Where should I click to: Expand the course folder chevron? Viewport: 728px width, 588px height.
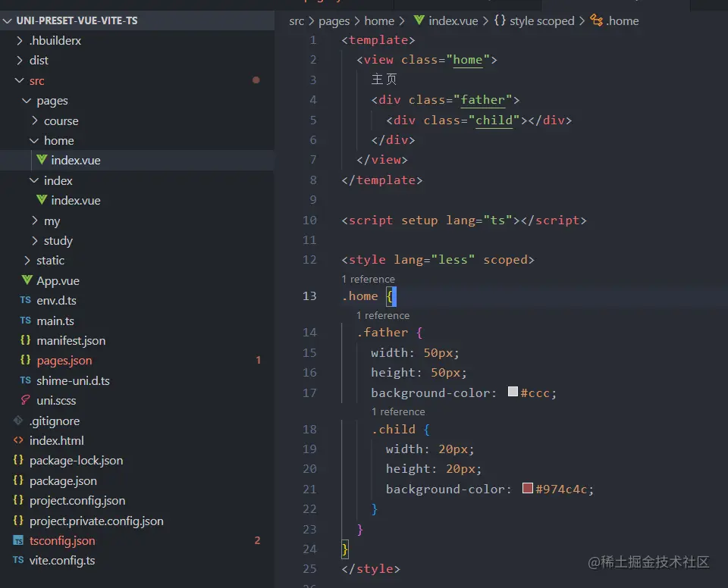(x=34, y=120)
